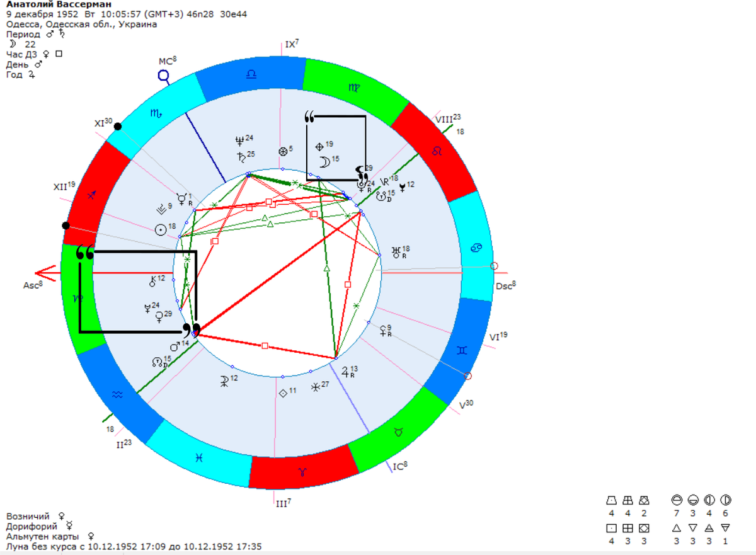Click the upward triangle element icon

675,527
